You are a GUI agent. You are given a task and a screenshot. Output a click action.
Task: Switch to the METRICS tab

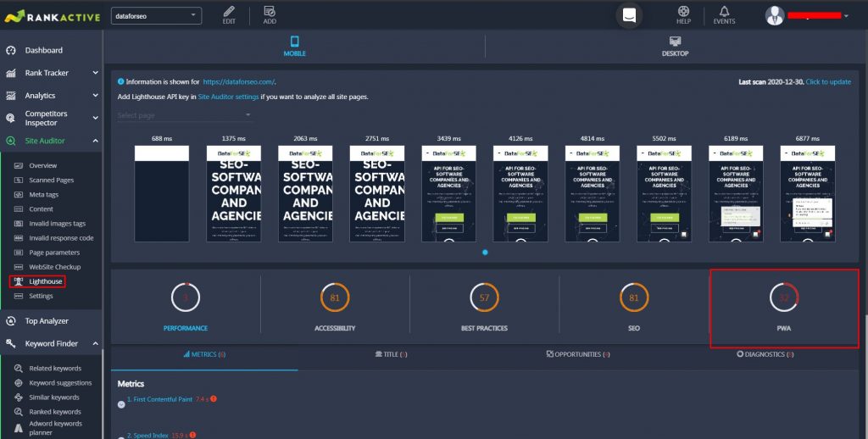point(204,354)
